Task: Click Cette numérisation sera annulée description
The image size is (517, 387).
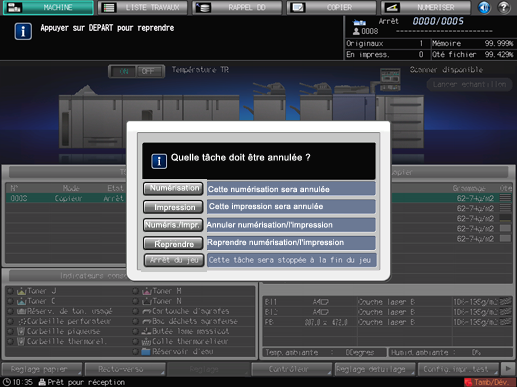Action: (291, 189)
